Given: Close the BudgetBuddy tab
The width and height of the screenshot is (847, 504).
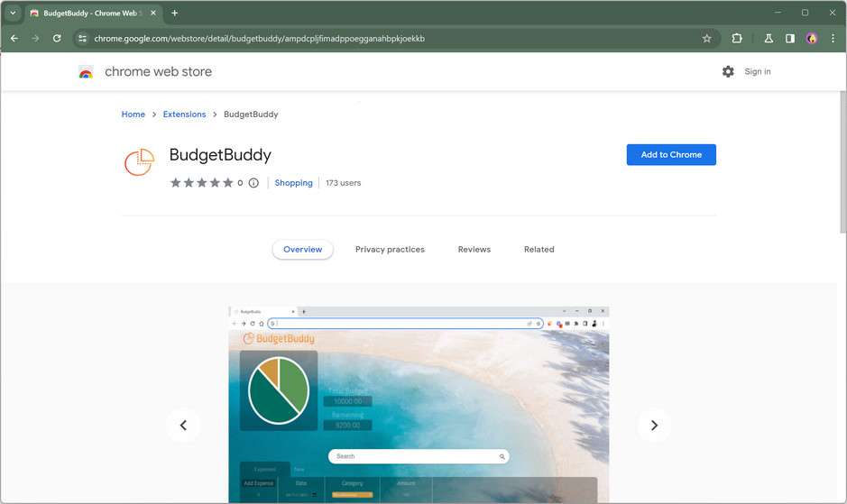Looking at the screenshot, I should coord(153,13).
